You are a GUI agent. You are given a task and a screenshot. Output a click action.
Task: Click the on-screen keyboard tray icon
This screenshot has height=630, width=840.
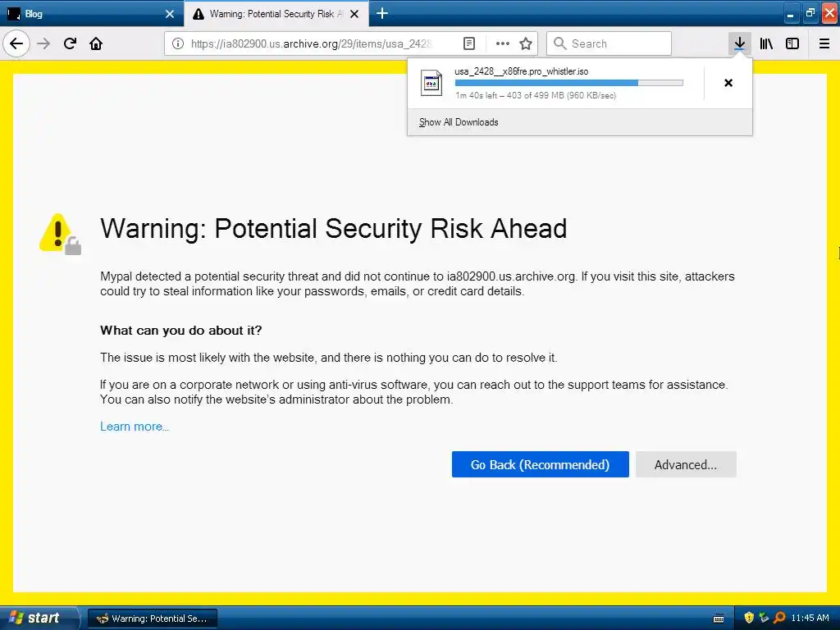pyautogui.click(x=719, y=619)
